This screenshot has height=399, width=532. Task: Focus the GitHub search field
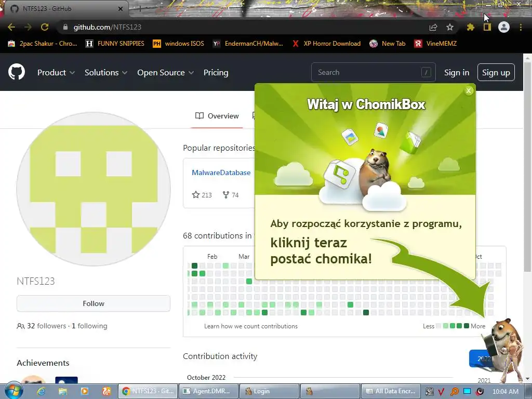pyautogui.click(x=373, y=72)
